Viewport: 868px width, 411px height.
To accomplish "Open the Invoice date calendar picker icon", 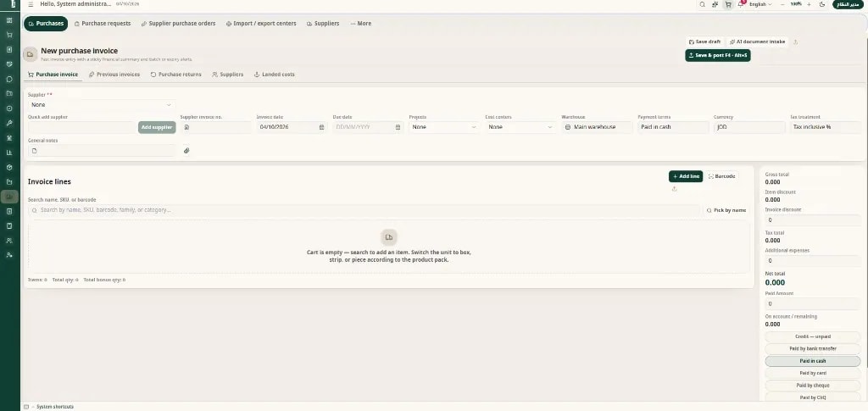I will click(x=321, y=127).
